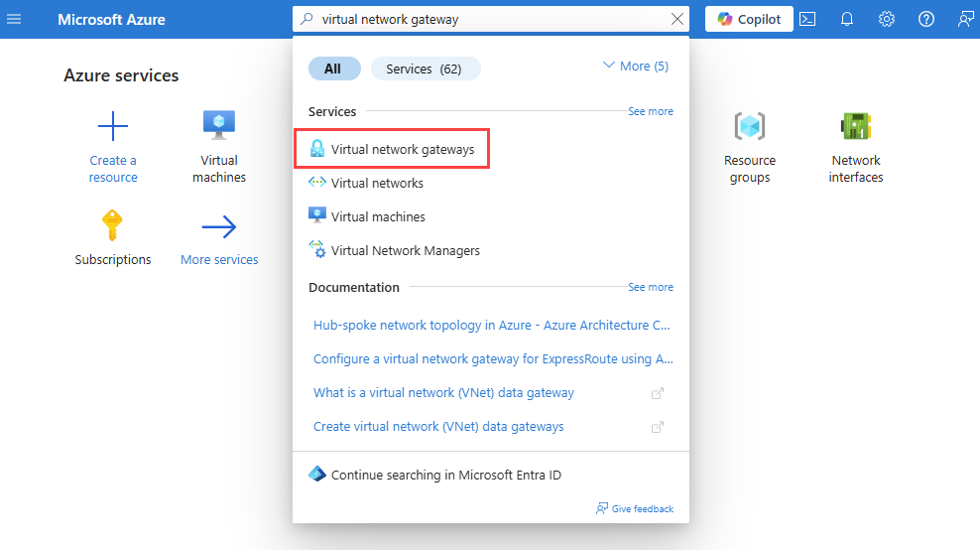Open the notifications bell

click(x=847, y=20)
